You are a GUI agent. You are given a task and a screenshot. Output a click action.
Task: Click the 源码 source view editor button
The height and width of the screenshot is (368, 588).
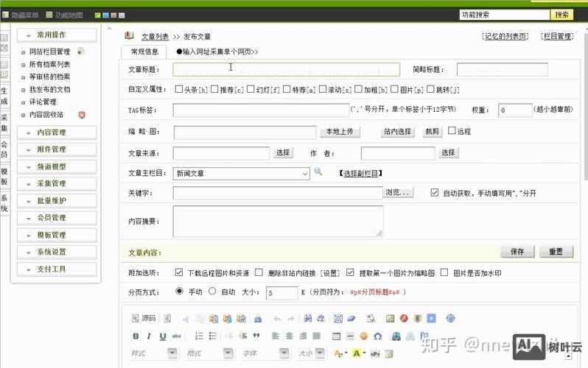(x=144, y=318)
